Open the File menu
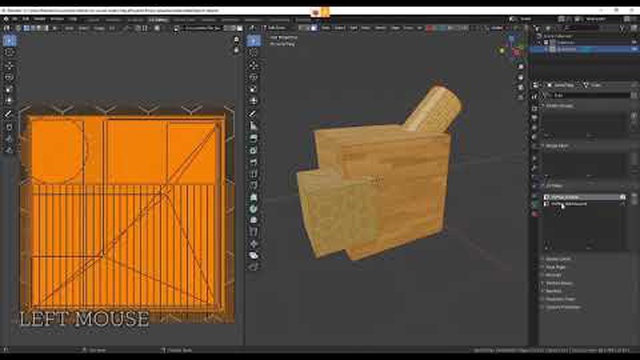640x360 pixels. click(x=15, y=19)
